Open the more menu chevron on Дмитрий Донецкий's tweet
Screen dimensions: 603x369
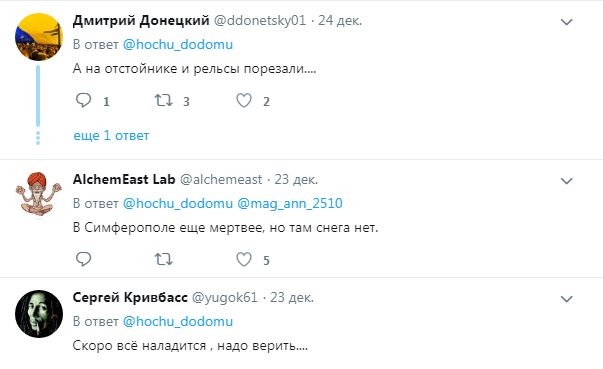pos(566,22)
